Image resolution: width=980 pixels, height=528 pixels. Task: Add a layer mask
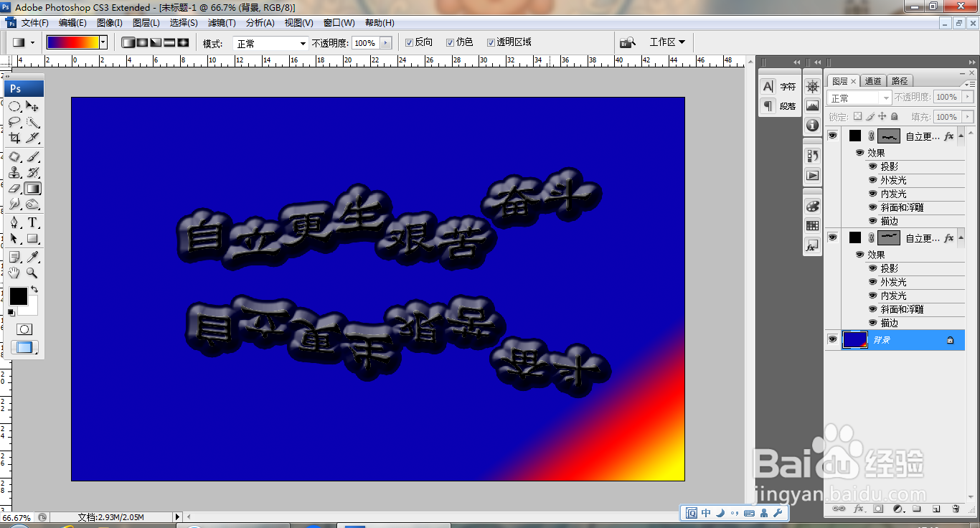877,509
